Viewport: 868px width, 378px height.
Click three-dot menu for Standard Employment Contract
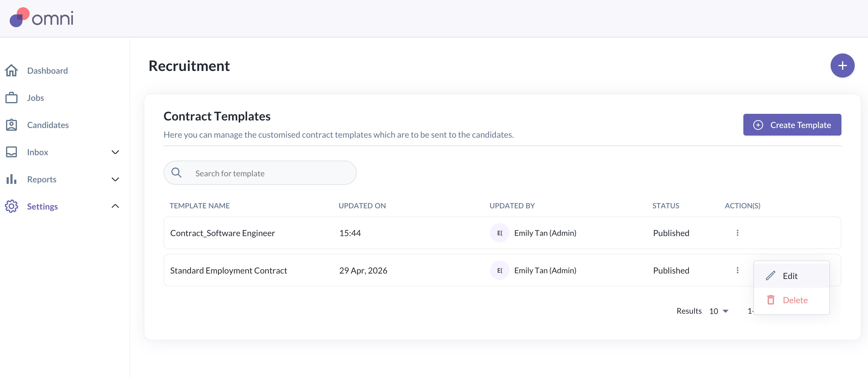(x=737, y=270)
